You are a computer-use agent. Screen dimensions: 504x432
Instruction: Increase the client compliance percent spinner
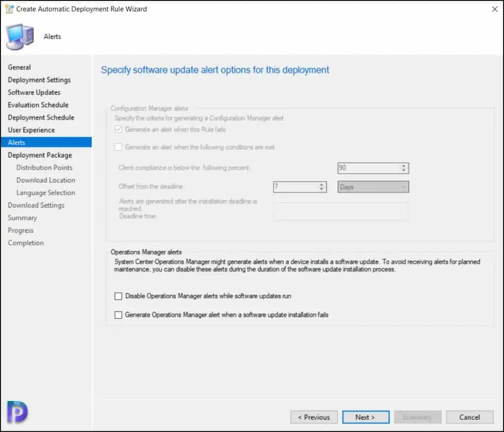(404, 166)
